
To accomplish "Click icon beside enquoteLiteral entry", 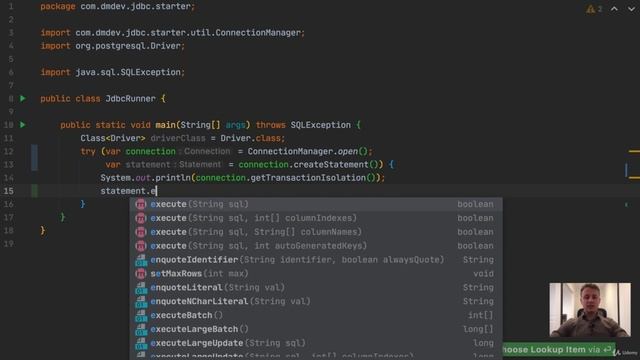I will click(x=141, y=287).
